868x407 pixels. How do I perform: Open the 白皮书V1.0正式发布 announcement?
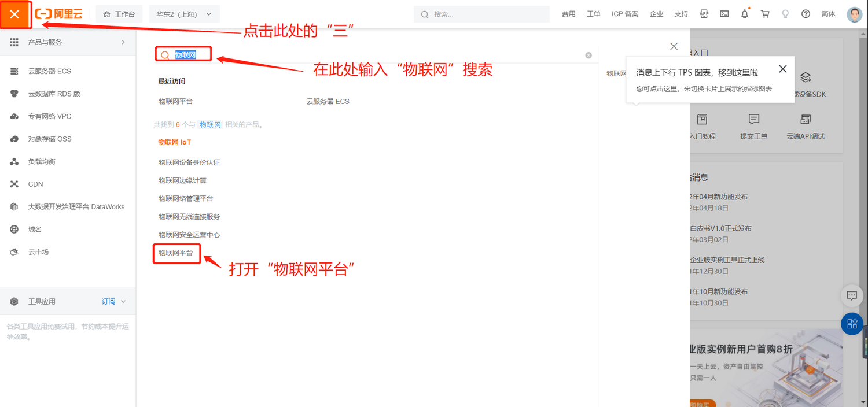[720, 228]
